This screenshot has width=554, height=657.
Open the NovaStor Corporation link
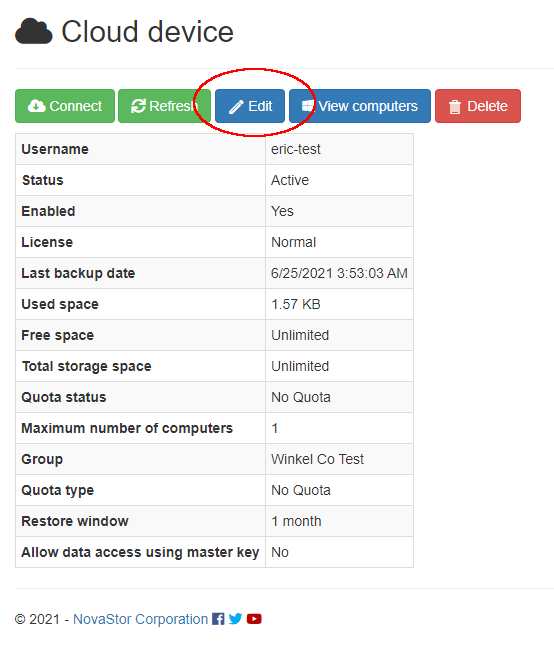(x=140, y=619)
